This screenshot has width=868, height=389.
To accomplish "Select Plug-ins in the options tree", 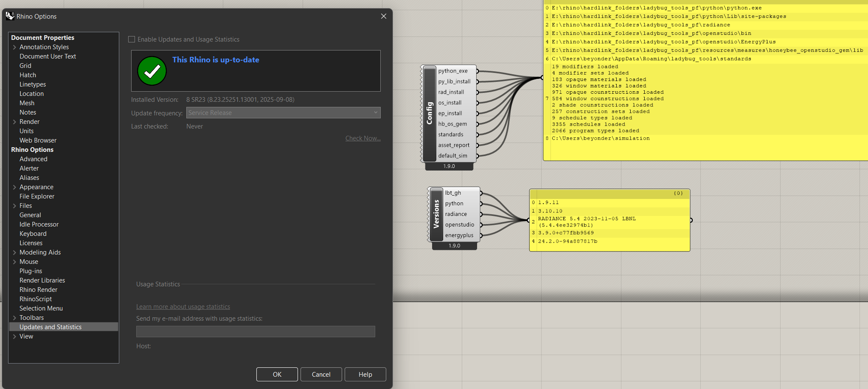I will coord(31,271).
